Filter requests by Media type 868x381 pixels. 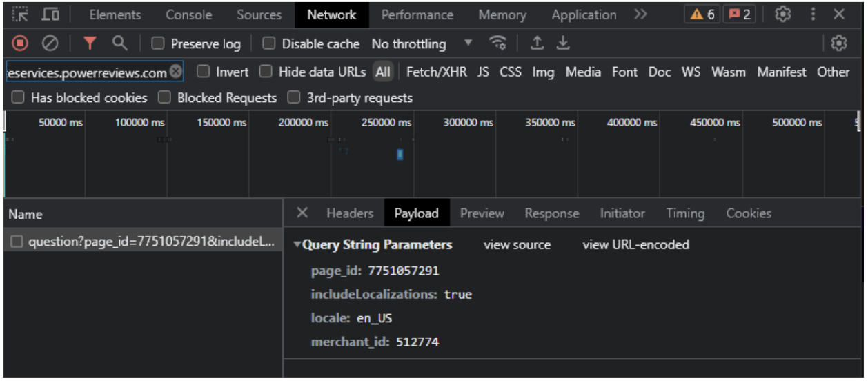coord(583,71)
